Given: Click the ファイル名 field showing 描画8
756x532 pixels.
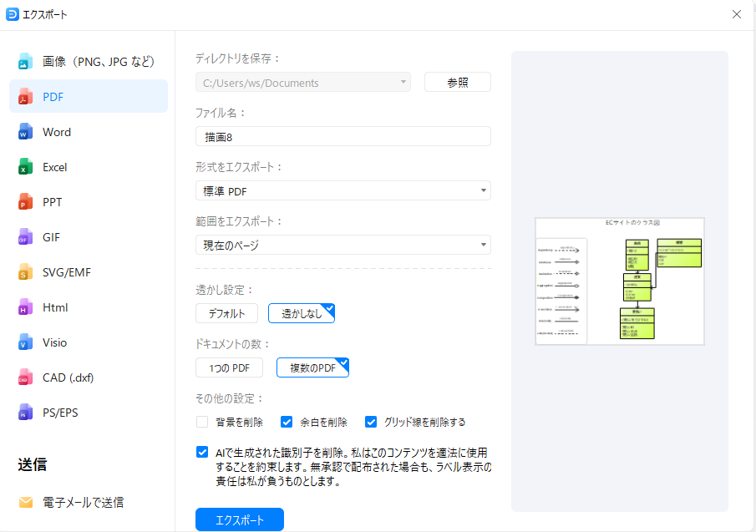Looking at the screenshot, I should 342,136.
